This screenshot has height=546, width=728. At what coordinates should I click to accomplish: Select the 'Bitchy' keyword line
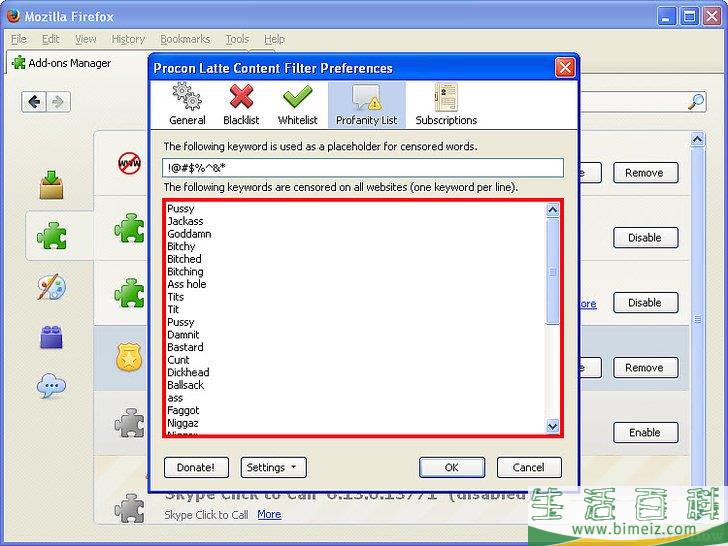(x=181, y=247)
